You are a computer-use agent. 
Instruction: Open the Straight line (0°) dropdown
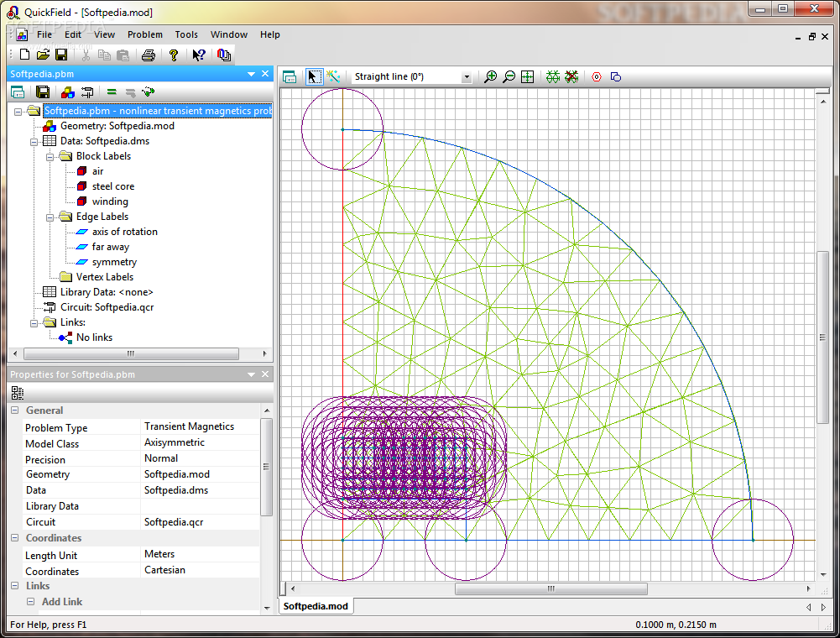tap(467, 77)
